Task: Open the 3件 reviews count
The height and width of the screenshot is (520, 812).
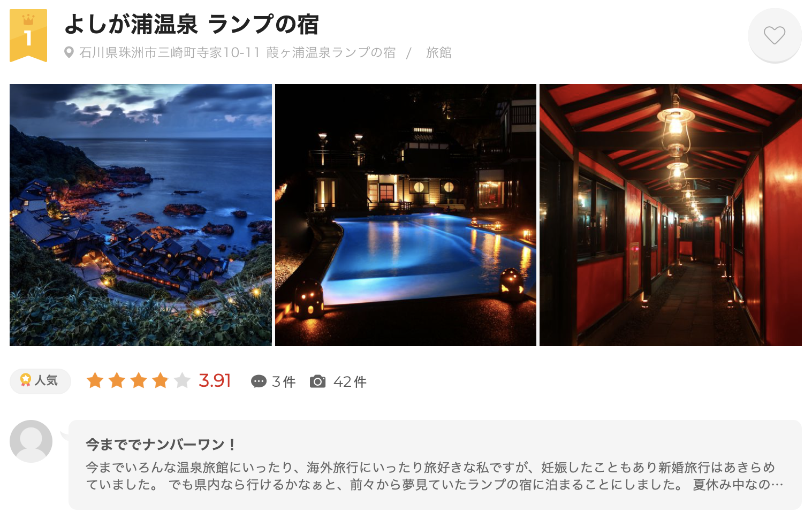Action: [x=284, y=381]
